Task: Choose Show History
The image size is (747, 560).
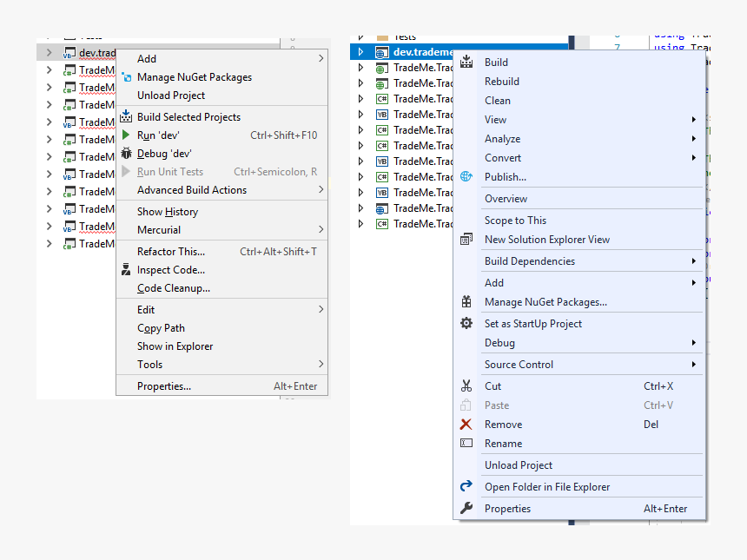Action: pos(222,212)
